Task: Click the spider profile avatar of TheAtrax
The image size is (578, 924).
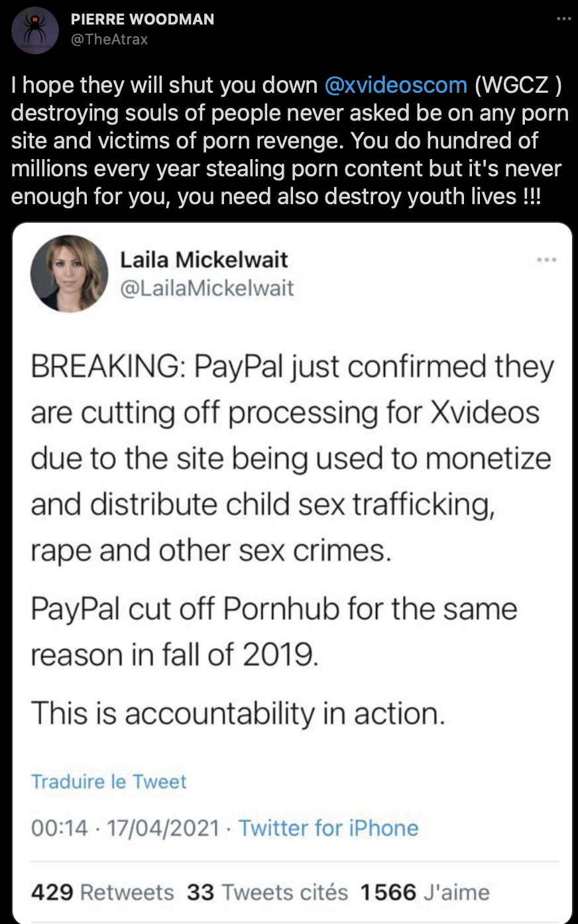Action: pos(35,30)
